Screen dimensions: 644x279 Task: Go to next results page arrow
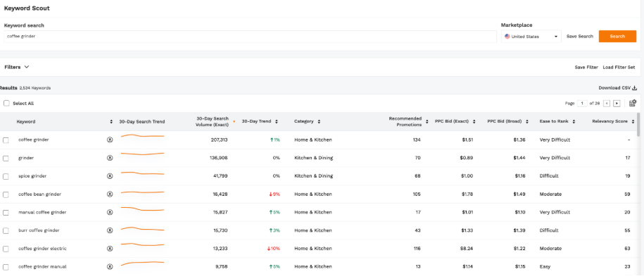617,104
